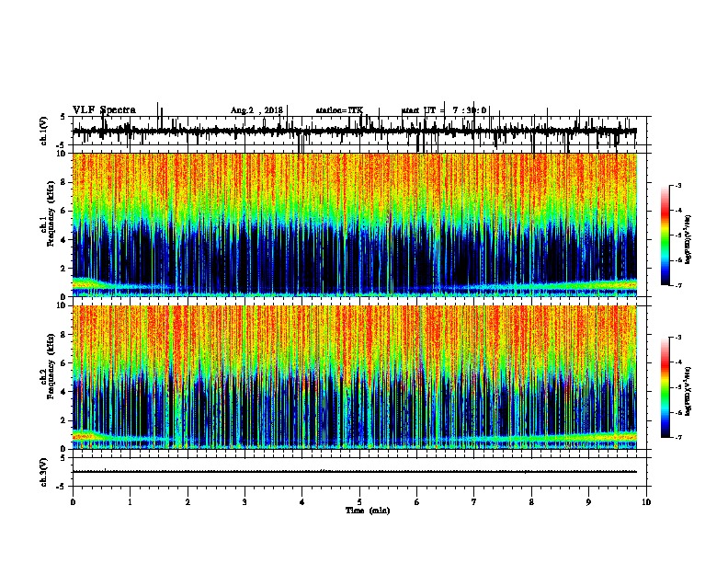Click the "2" kHz tick on ch.2 spectrogram
This screenshot has height=563, width=728.
coord(64,420)
